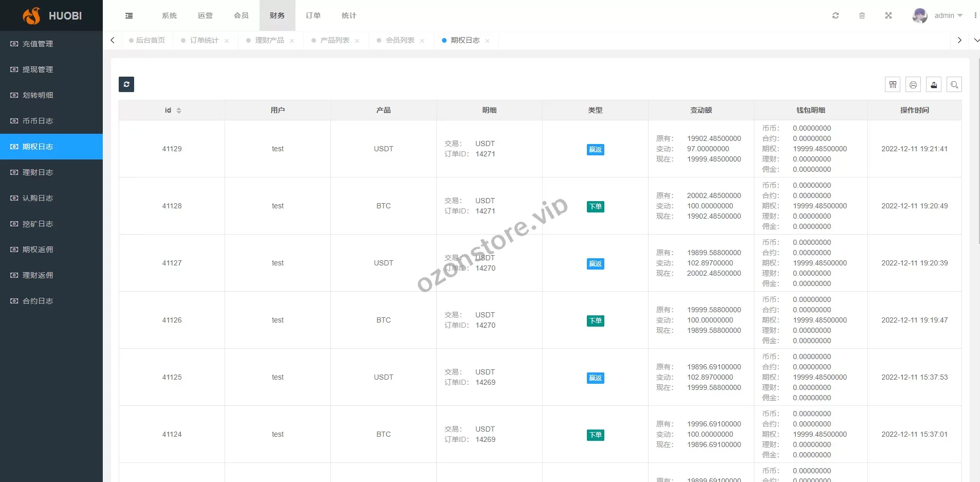Click the dark table refresh button

126,84
